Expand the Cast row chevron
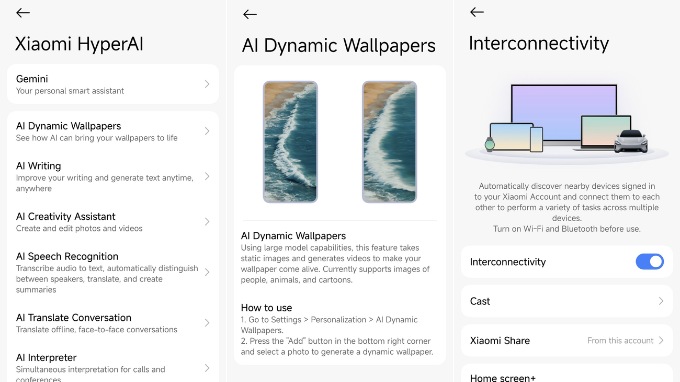The width and height of the screenshot is (680, 382). 660,301
